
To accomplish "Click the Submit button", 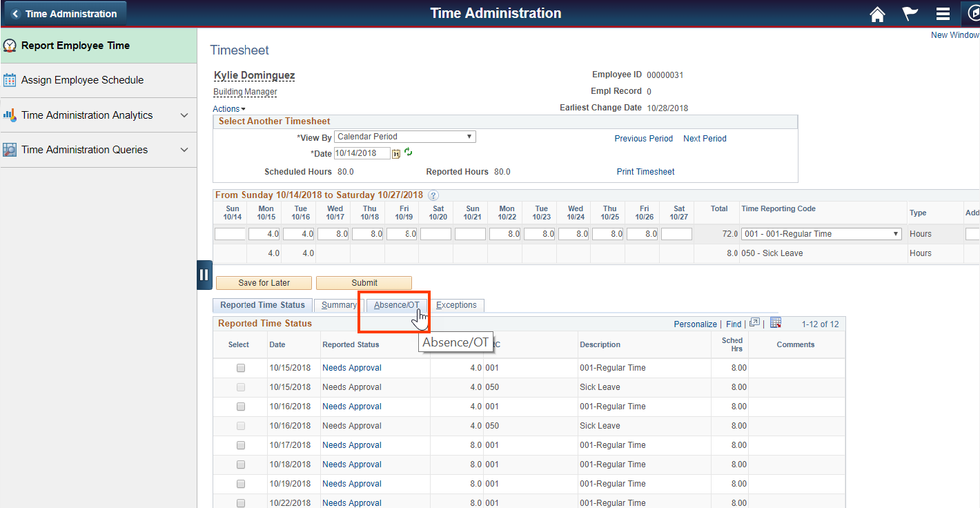I will (364, 282).
